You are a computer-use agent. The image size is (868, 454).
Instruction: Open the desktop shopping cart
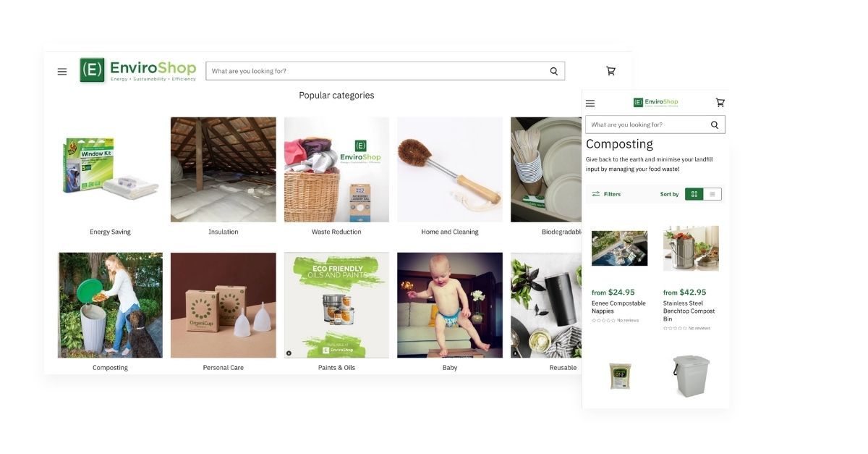click(610, 71)
